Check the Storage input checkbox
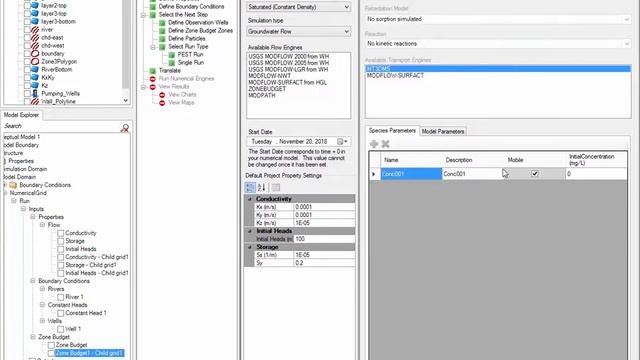This screenshot has width=640, height=360. (60, 241)
